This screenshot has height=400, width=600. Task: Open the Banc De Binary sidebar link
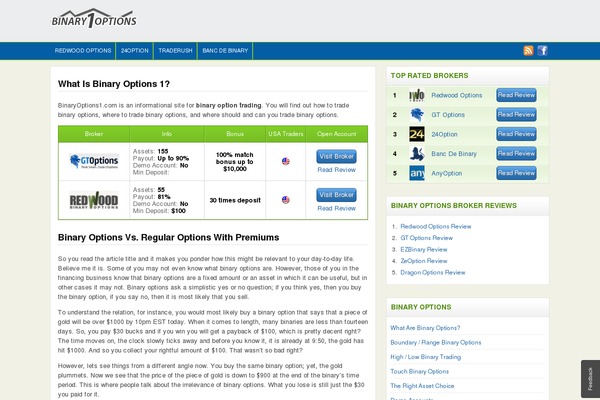(454, 154)
